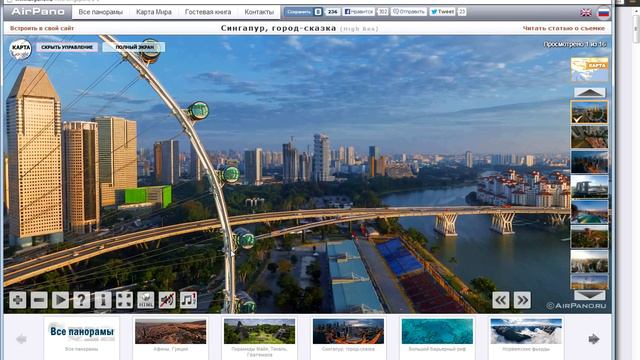
Task: Open the Гостевая книга tab
Action: point(208,12)
